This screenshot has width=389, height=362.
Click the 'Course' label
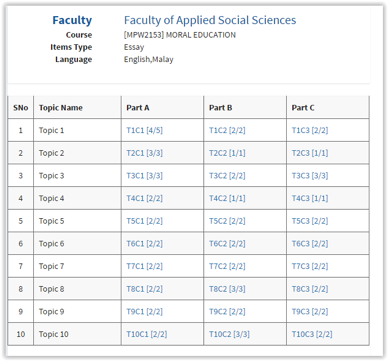[79, 35]
